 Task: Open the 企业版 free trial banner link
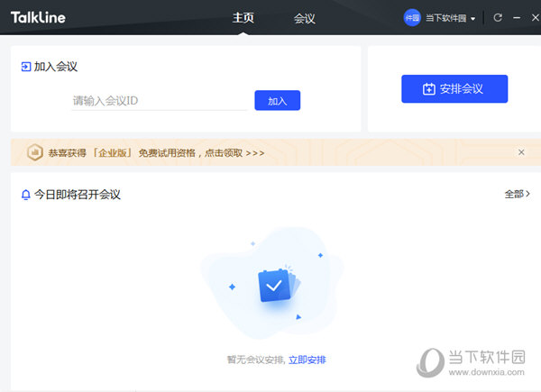156,152
